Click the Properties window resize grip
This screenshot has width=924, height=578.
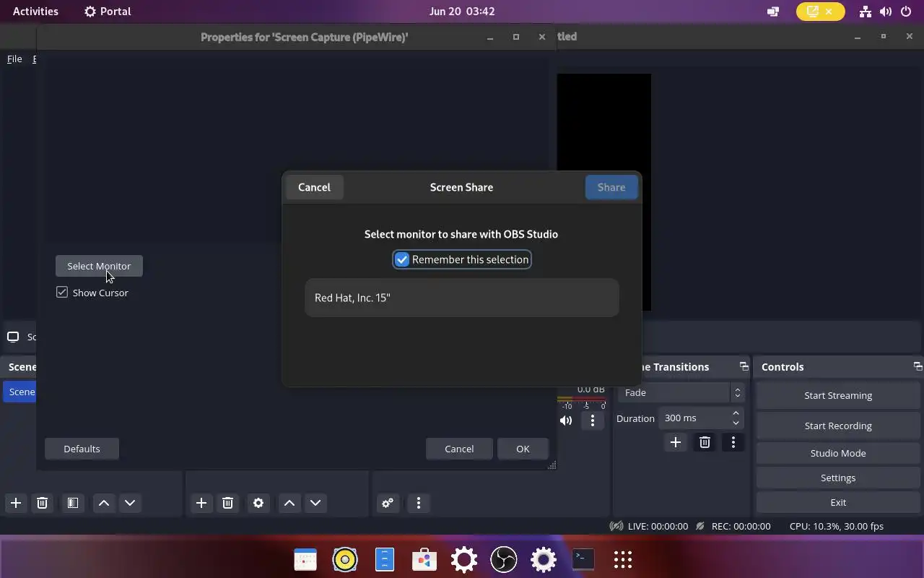coord(552,465)
